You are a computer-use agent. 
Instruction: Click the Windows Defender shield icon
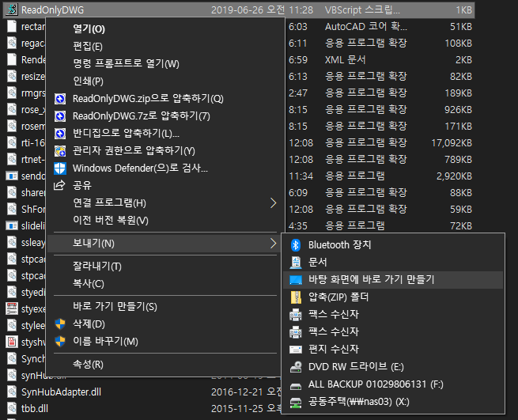(60, 168)
